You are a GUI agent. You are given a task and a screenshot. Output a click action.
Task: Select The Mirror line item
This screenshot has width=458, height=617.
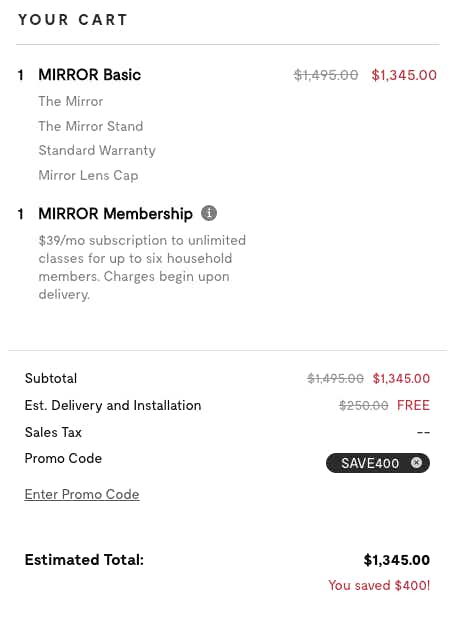pos(70,102)
